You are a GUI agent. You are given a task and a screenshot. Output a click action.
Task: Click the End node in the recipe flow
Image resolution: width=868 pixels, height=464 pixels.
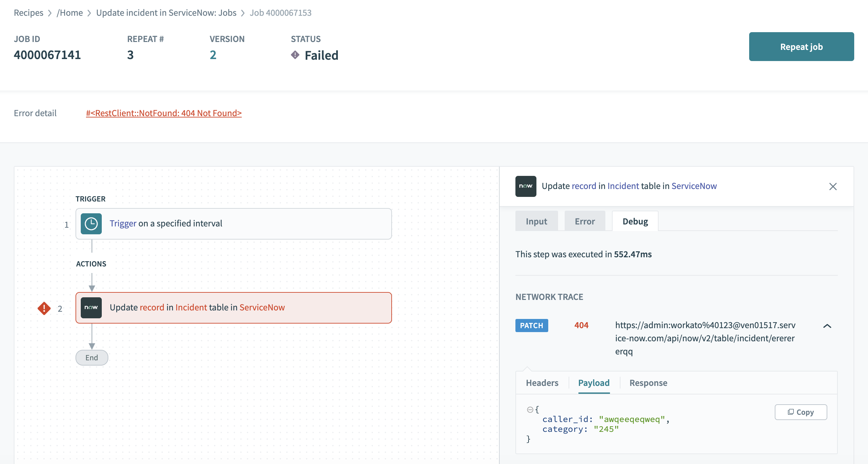pyautogui.click(x=91, y=358)
